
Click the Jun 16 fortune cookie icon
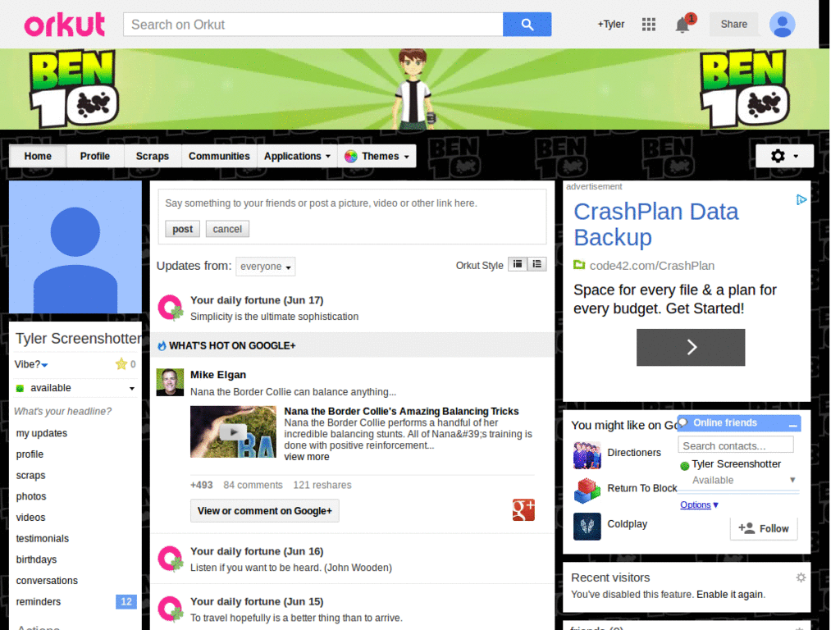coord(171,559)
